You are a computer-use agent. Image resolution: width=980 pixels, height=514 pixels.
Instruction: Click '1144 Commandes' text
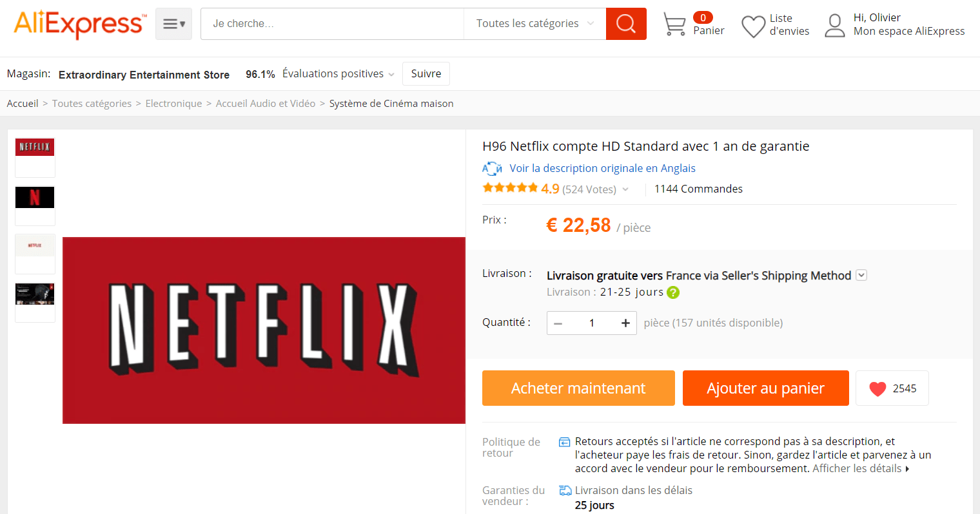698,189
